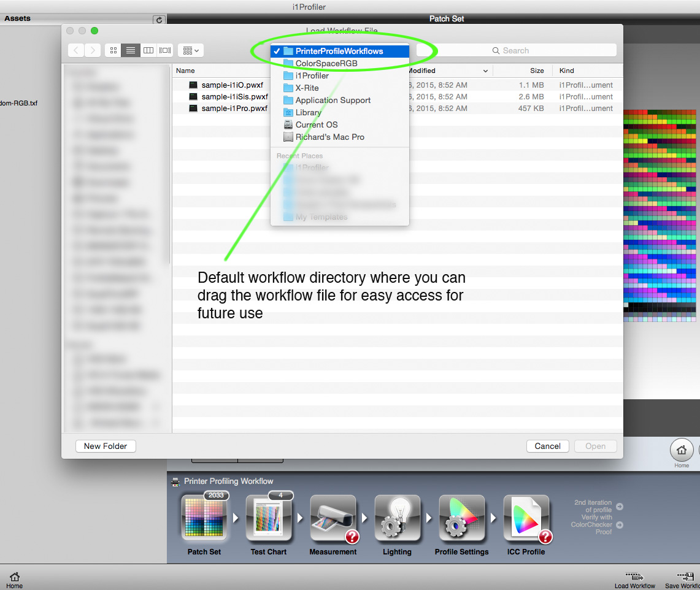Click Cancel button in Load Workflow dialog
The height and width of the screenshot is (590, 700).
tap(547, 446)
